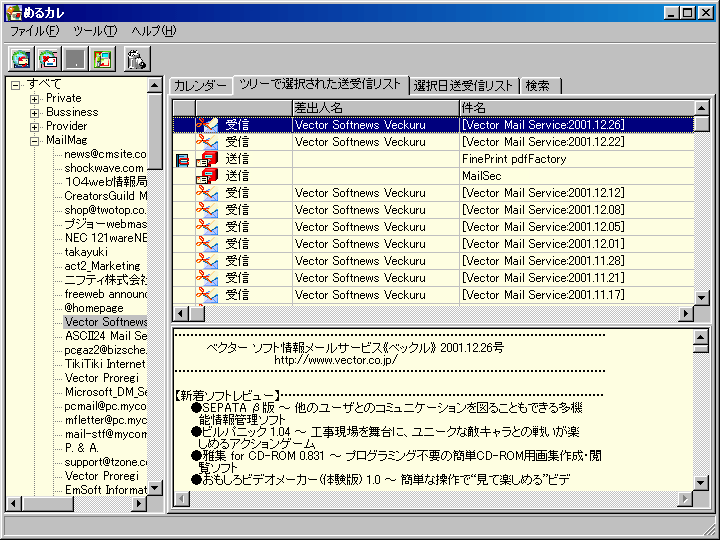
Task: Click the green-red window layout toolbar icon
Action: tap(102, 59)
